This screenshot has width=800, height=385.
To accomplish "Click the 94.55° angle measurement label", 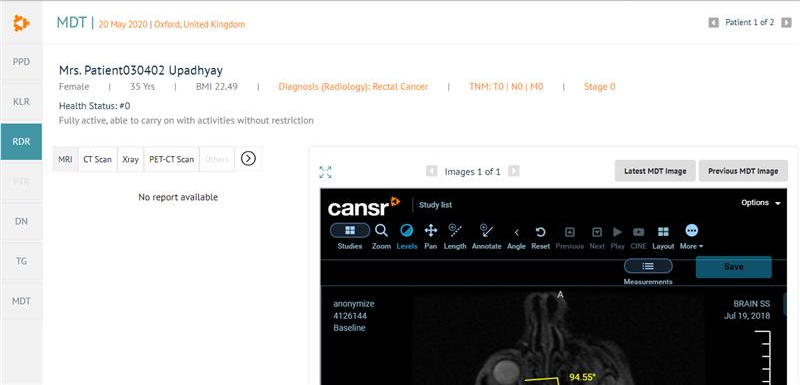I will pyautogui.click(x=582, y=377).
